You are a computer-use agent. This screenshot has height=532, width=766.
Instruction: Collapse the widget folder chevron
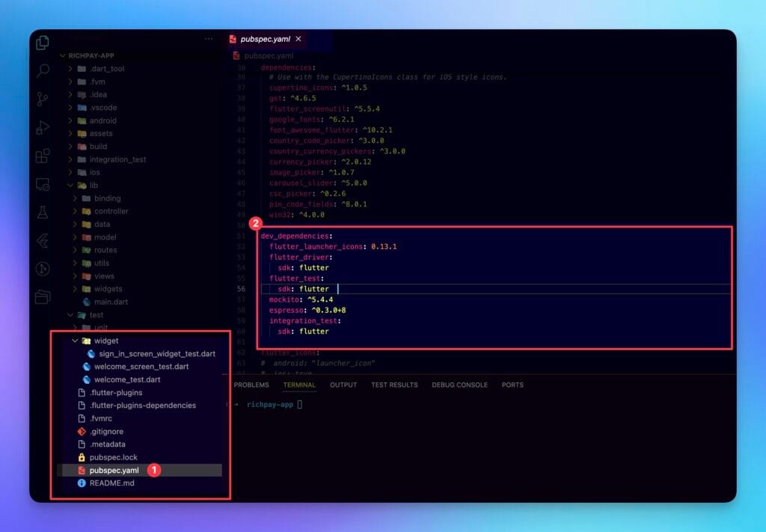[x=75, y=340]
